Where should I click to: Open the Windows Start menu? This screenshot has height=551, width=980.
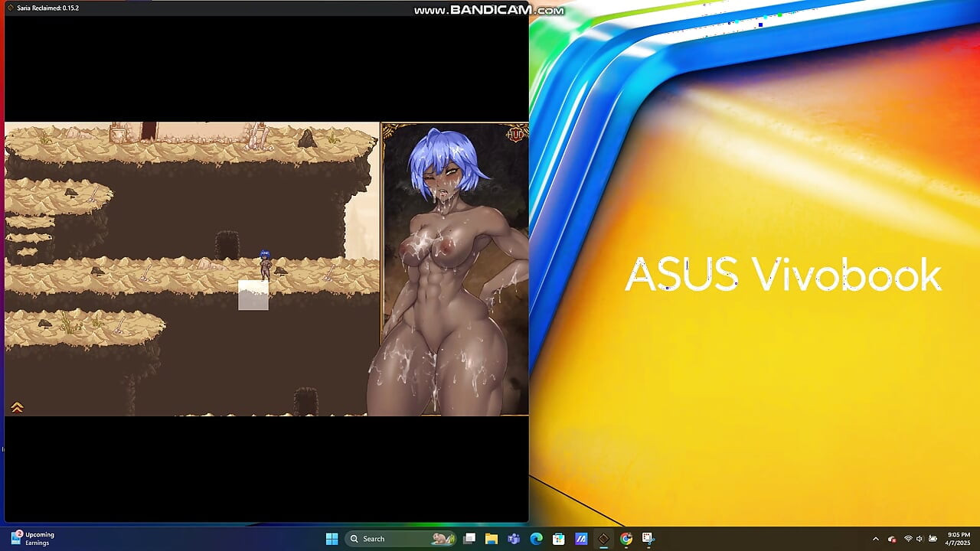pyautogui.click(x=332, y=539)
